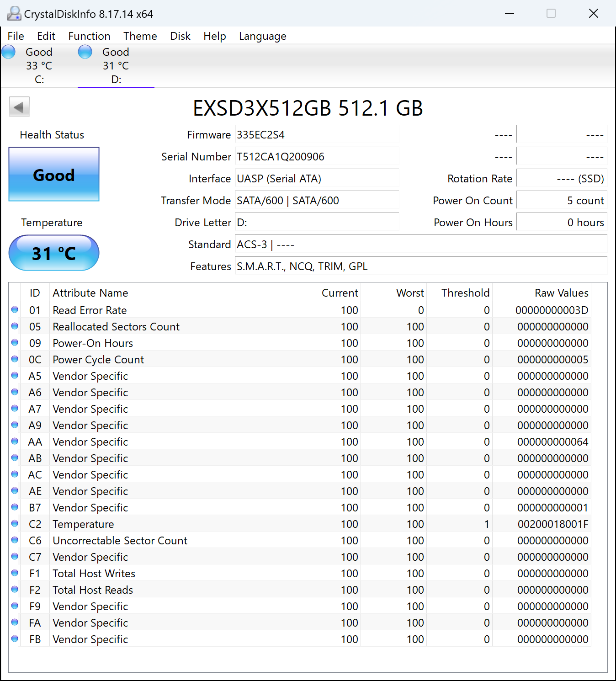This screenshot has height=681, width=616.
Task: Click the previous disk arrow button
Action: click(19, 107)
